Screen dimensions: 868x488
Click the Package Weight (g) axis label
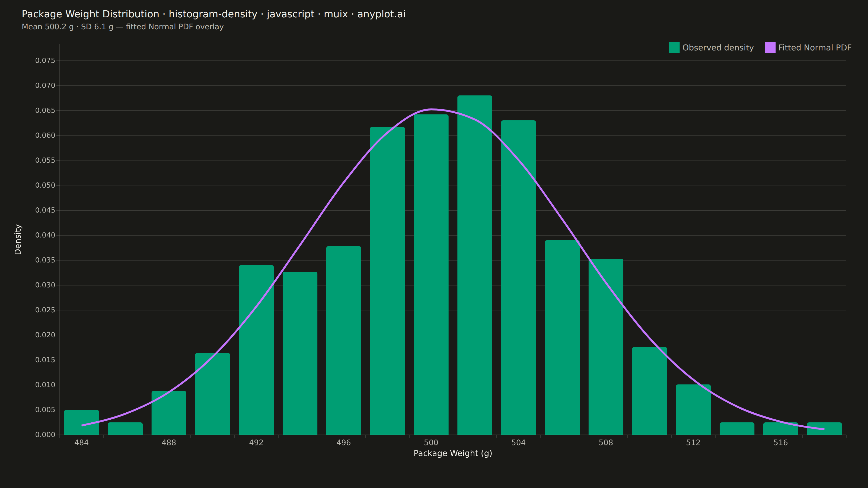[453, 453]
